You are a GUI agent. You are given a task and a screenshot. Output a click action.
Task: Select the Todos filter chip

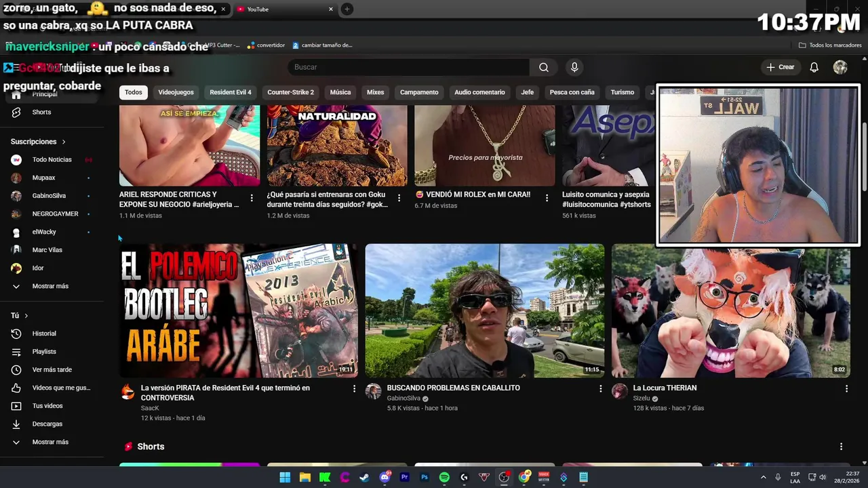(134, 92)
